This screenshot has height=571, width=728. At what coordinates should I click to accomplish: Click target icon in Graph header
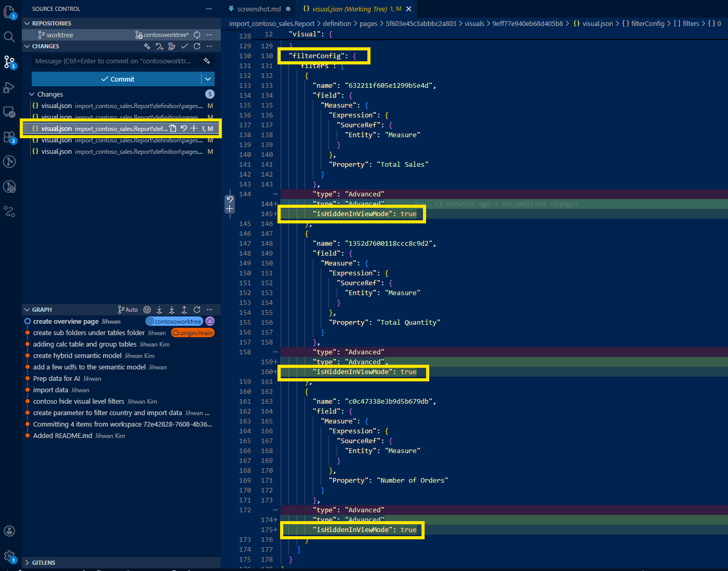147,310
